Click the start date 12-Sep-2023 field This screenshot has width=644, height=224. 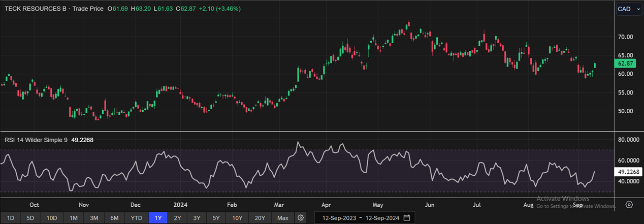[x=336, y=218]
